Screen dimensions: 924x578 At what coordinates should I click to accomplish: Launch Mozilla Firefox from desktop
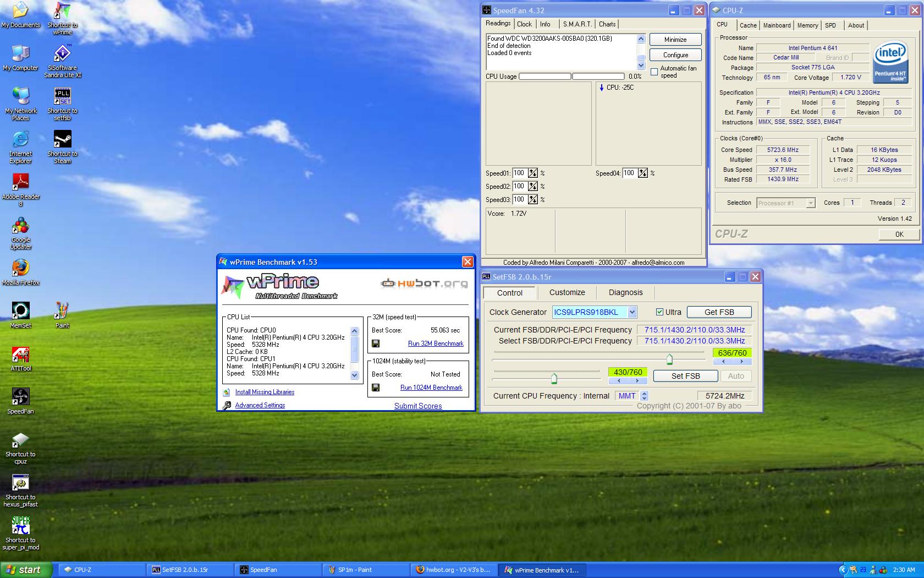coord(20,272)
